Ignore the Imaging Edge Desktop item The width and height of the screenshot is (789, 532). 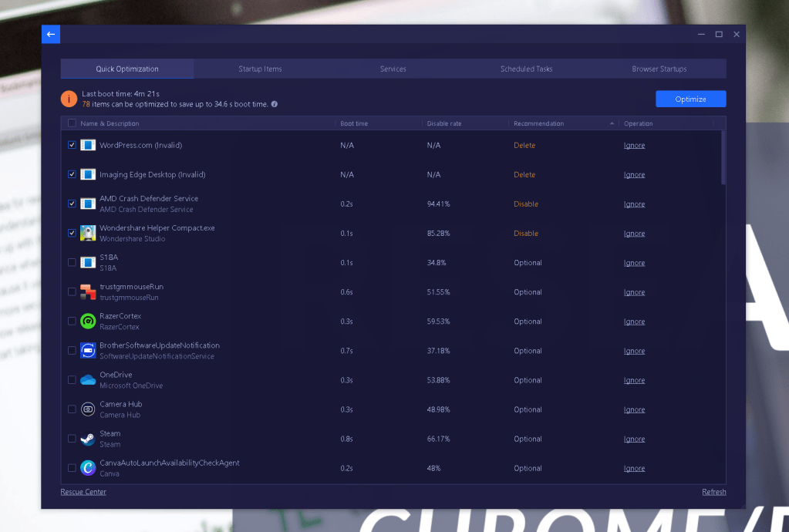[634, 174]
